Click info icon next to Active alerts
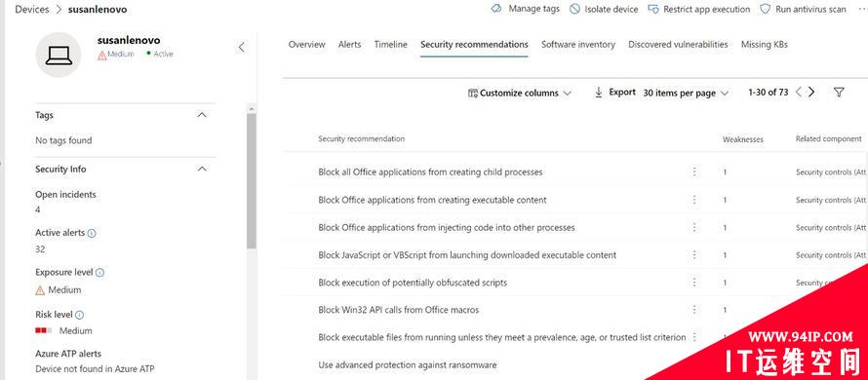Screen dimensions: 868x380 tap(92, 234)
